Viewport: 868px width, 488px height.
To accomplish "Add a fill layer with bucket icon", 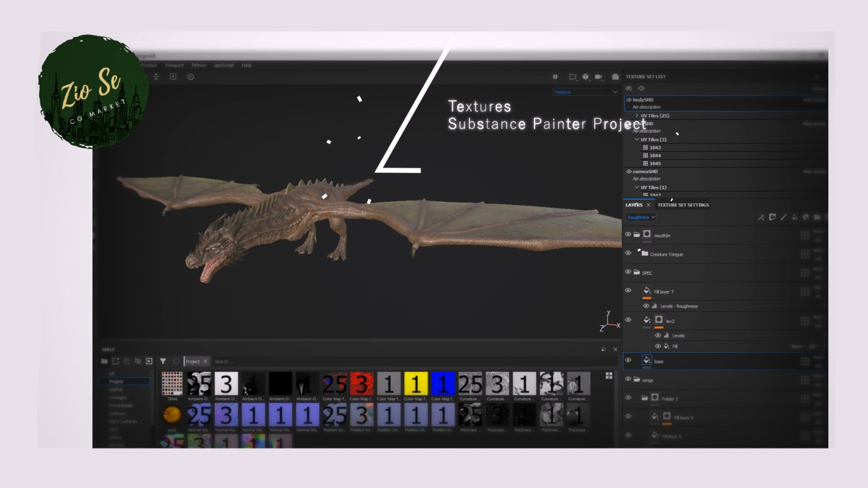I will [795, 217].
